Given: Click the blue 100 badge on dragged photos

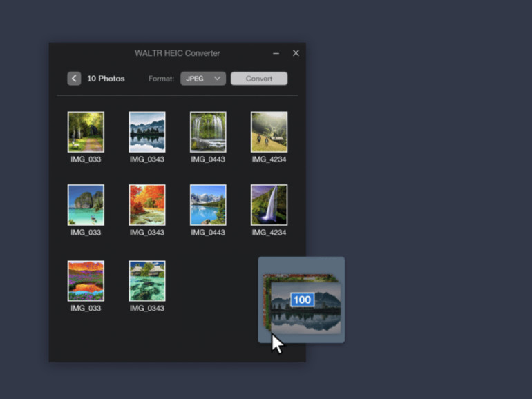Looking at the screenshot, I should click(x=303, y=300).
